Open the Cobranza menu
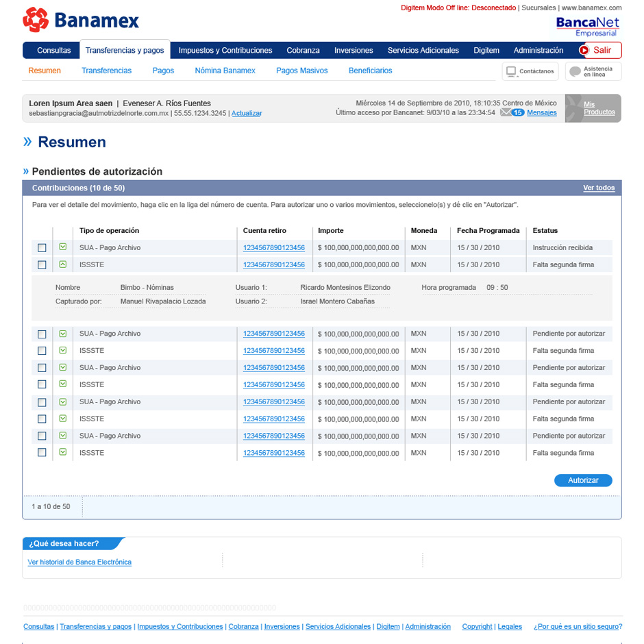Screen dimensions: 644x644 tap(303, 50)
